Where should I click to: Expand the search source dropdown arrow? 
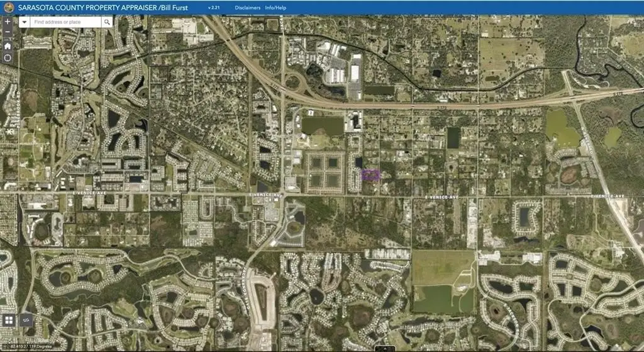click(24, 21)
